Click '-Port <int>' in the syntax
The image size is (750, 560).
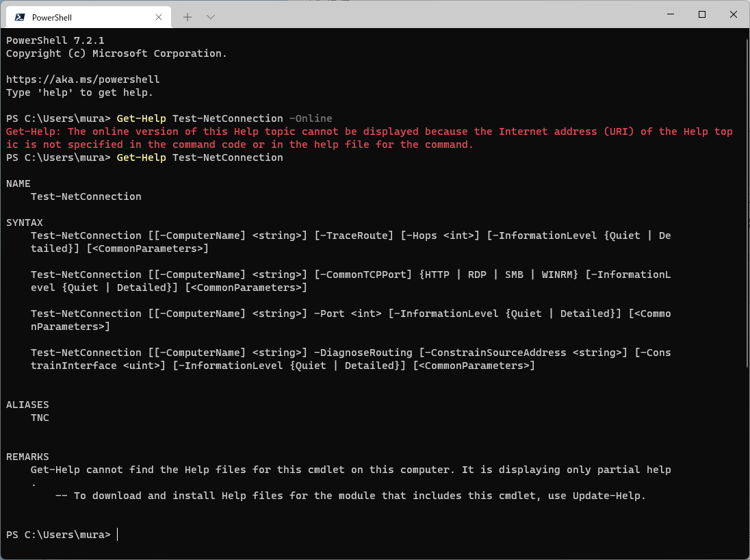click(x=348, y=314)
